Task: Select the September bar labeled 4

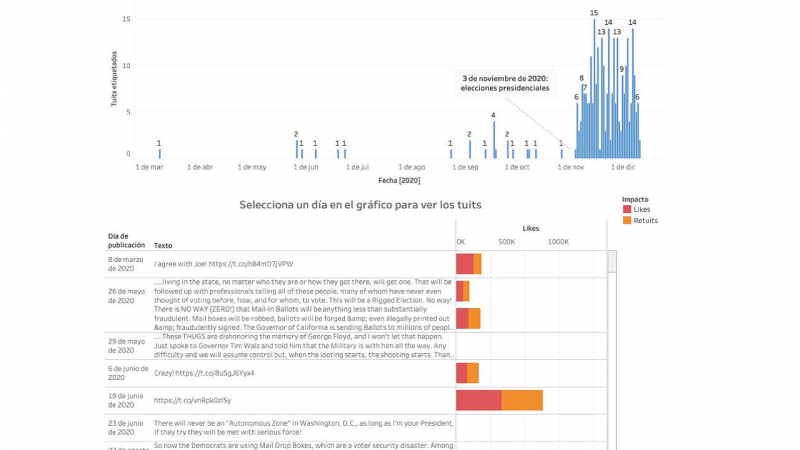Action: pos(493,140)
